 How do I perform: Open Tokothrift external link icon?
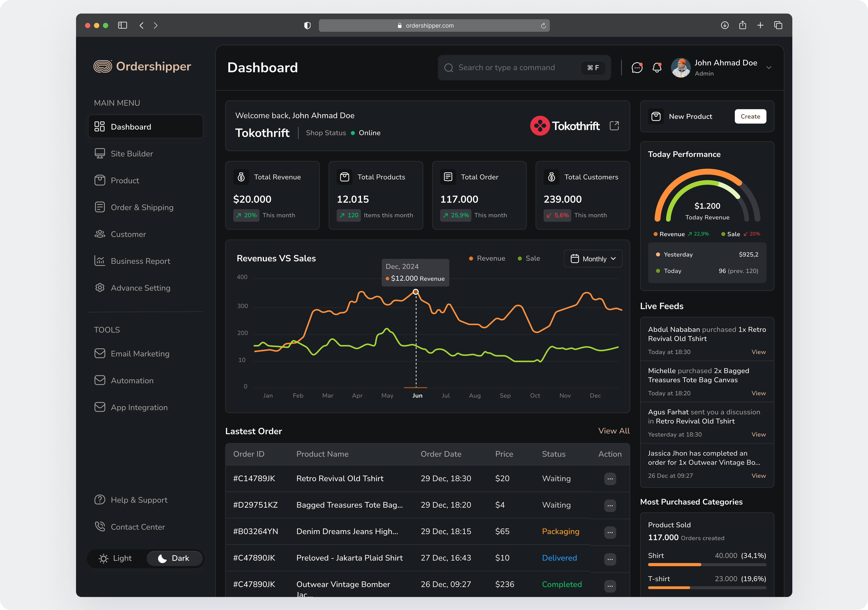614,126
